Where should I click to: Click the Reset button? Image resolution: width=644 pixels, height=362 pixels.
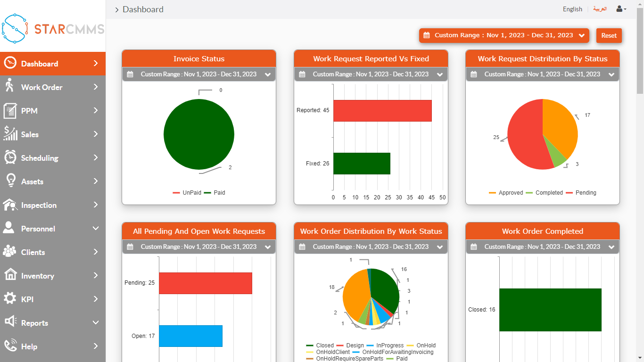tap(609, 35)
